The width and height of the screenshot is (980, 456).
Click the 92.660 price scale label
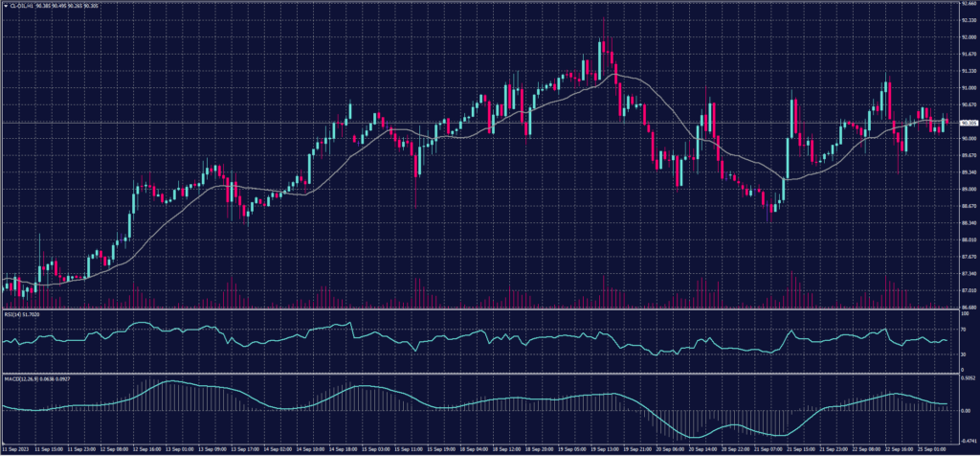pos(969,4)
